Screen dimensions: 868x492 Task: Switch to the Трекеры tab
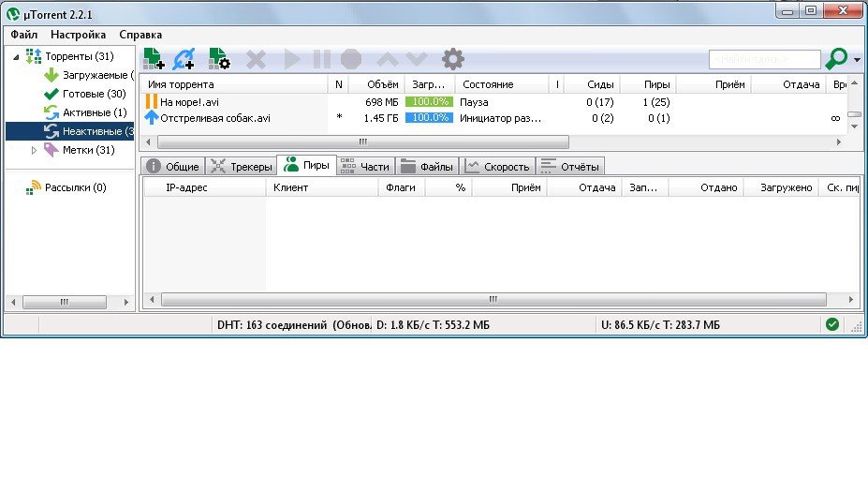[x=241, y=166]
